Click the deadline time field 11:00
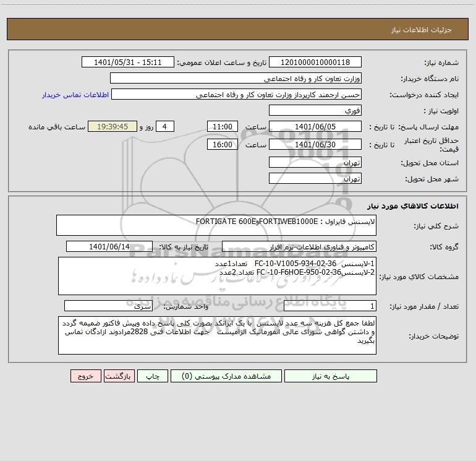The width and height of the screenshot is (476, 461). [x=222, y=126]
